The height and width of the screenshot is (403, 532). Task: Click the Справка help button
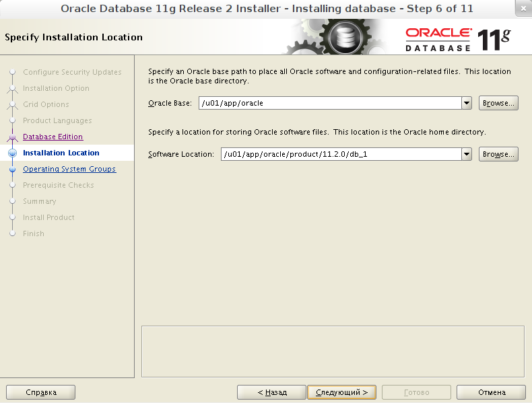pos(40,392)
